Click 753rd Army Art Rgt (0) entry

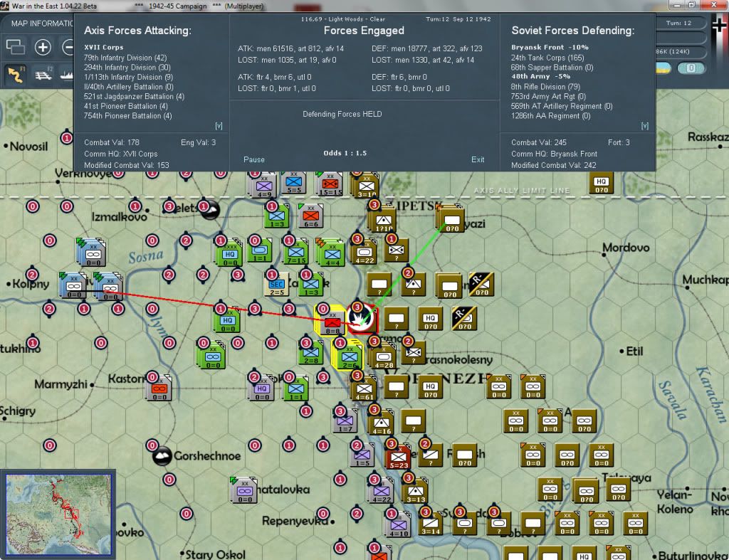coord(548,96)
